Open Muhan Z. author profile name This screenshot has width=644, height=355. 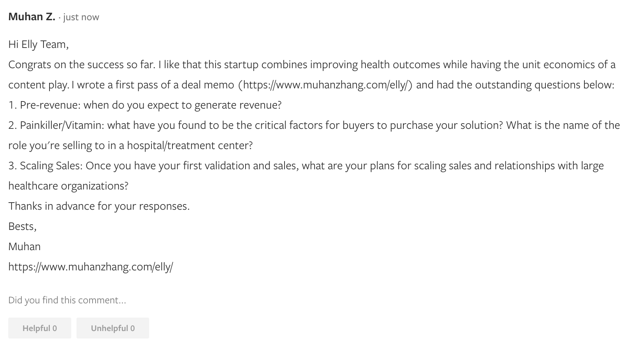pos(32,17)
